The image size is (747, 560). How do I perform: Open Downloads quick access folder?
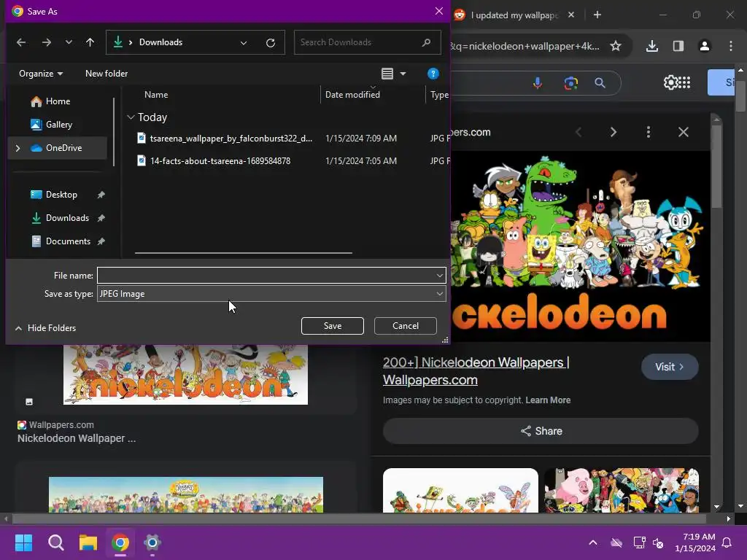(66, 218)
